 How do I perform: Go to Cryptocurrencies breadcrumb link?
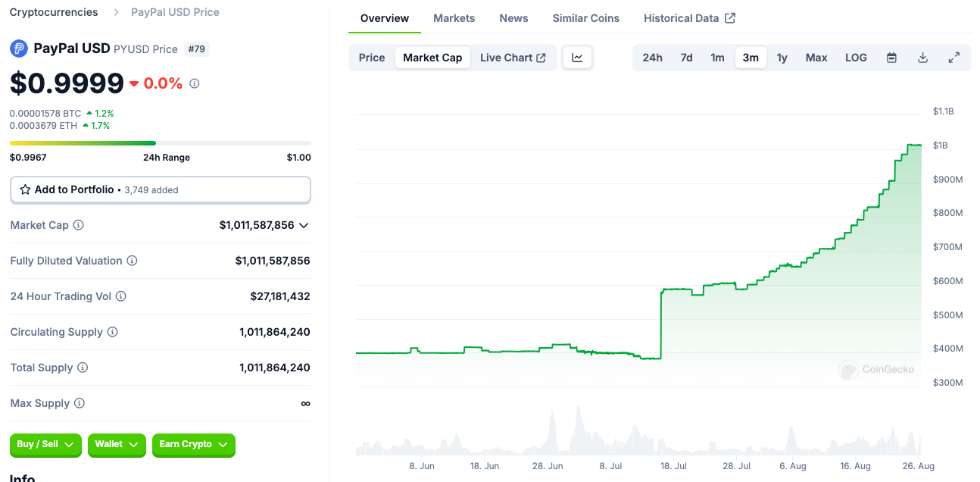pyautogui.click(x=54, y=12)
